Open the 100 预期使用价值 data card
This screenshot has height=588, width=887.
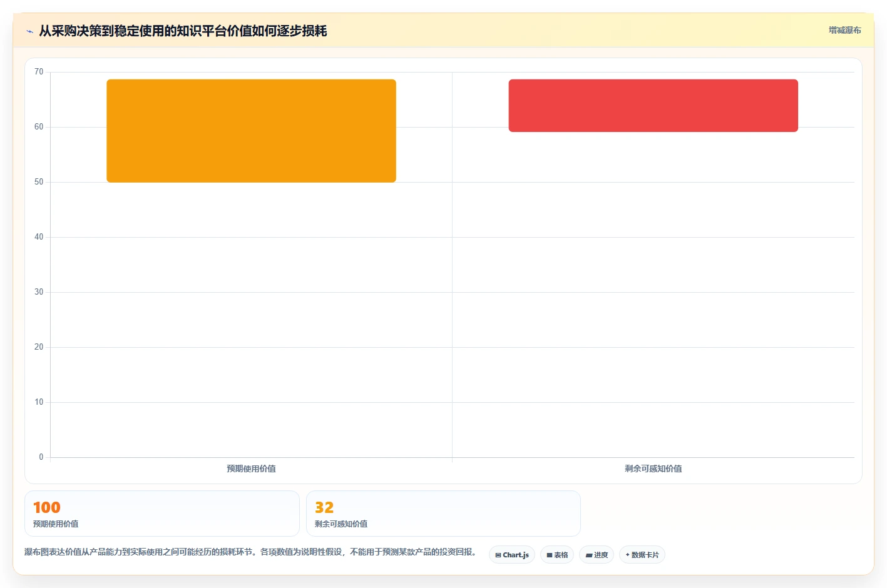click(x=162, y=514)
